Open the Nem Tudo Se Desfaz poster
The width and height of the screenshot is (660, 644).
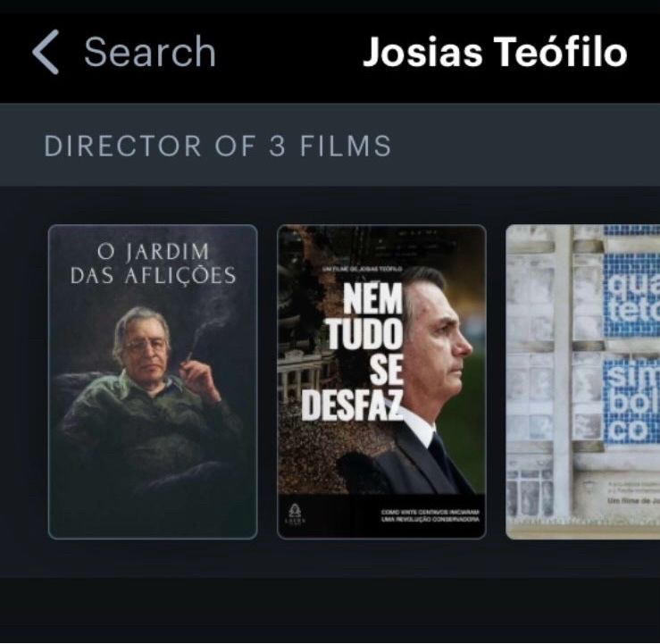(x=381, y=381)
